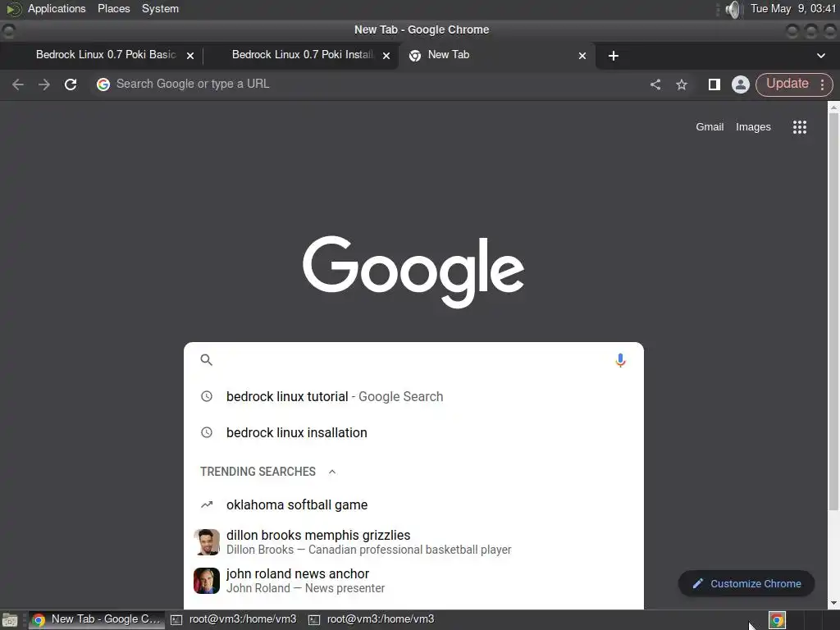Click the forward navigation arrow
This screenshot has height=630, width=840.
point(44,84)
